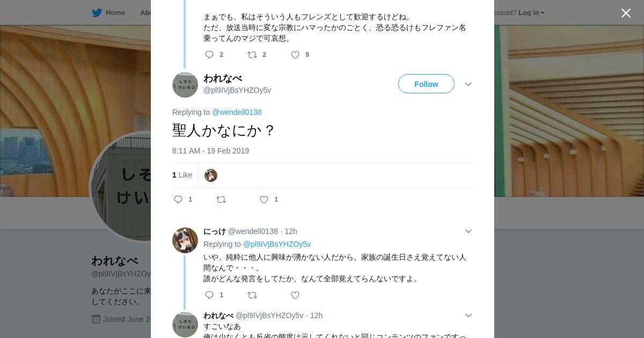This screenshot has height=338, width=644.
Task: Expand the options chevron on にっけ's tweet
Action: coord(468,231)
